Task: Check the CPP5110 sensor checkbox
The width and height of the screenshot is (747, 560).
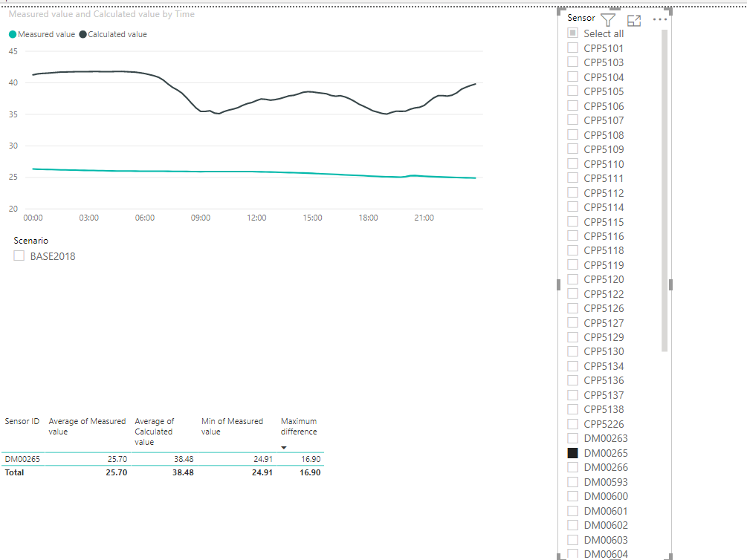Action: pyautogui.click(x=572, y=164)
